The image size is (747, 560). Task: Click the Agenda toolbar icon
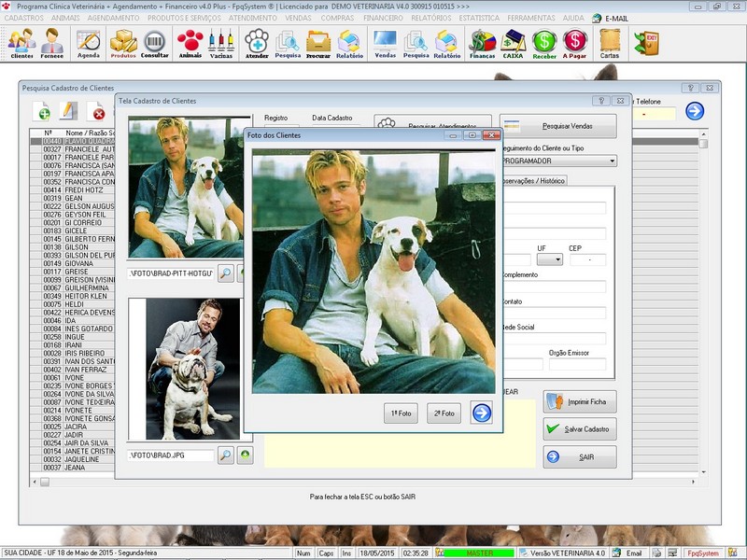(x=88, y=42)
